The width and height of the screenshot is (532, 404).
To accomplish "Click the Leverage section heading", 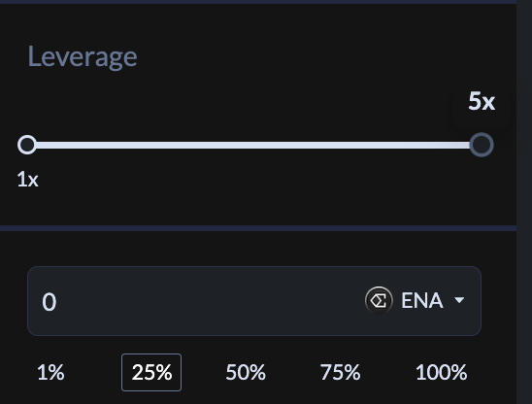I will tap(83, 56).
